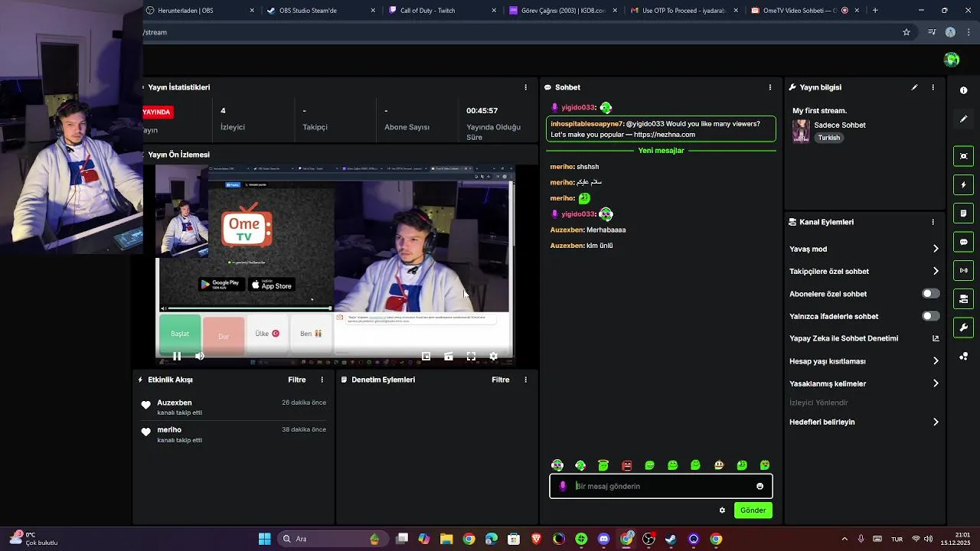Viewport: 980px width, 551px height.
Task: Toggle the broadcast signal sidebar icon
Action: tap(963, 270)
